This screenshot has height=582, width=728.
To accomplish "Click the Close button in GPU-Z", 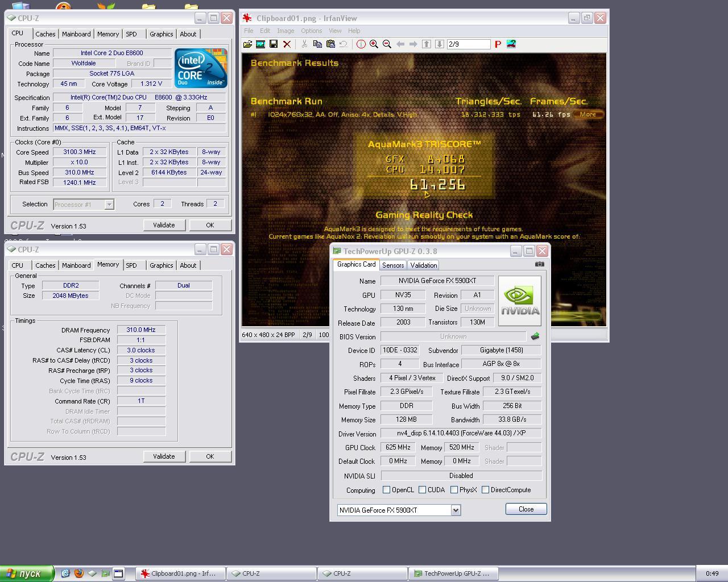I will [x=526, y=509].
